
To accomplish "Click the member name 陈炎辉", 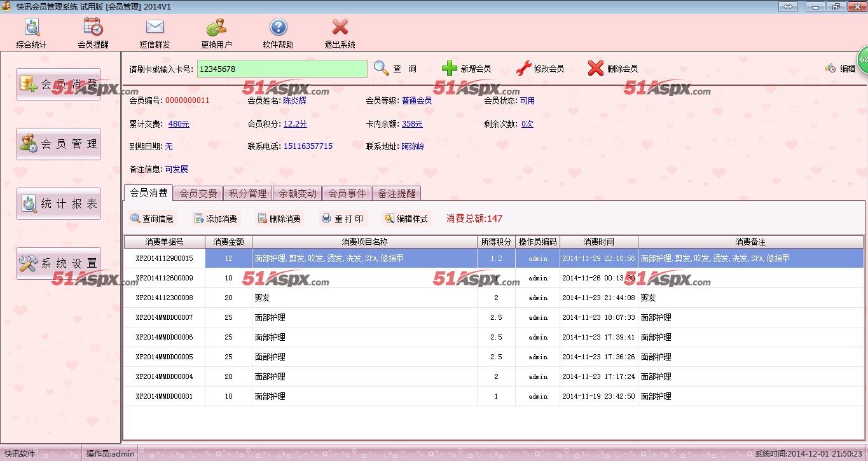I will (294, 100).
